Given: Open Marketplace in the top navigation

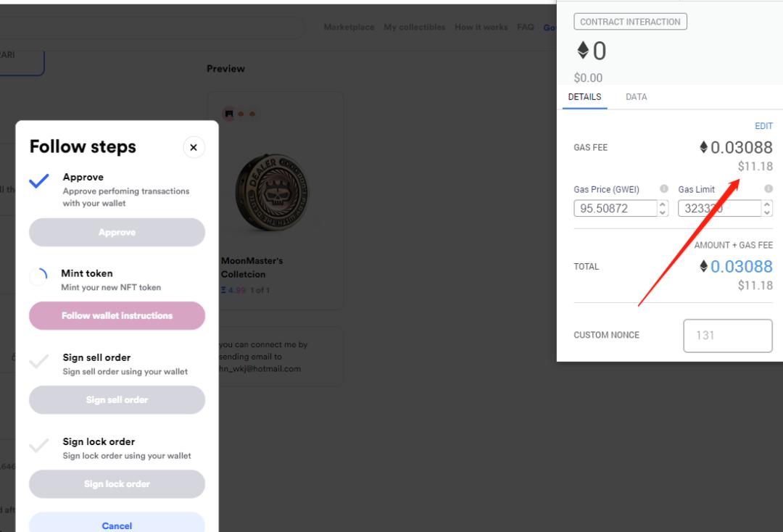Looking at the screenshot, I should tap(349, 28).
